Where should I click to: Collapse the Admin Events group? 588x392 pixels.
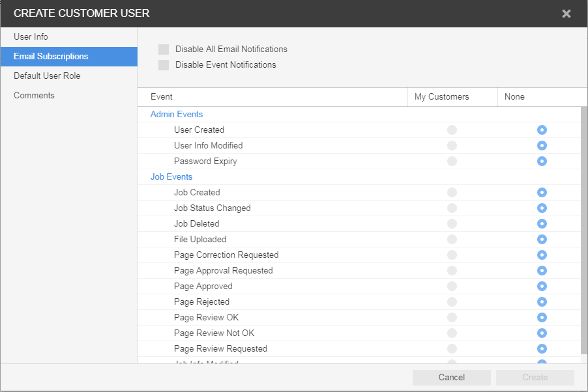coord(177,115)
